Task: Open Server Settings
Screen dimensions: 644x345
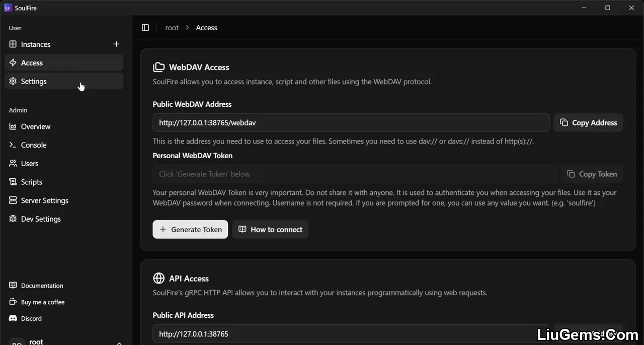Action: pyautogui.click(x=64, y=200)
